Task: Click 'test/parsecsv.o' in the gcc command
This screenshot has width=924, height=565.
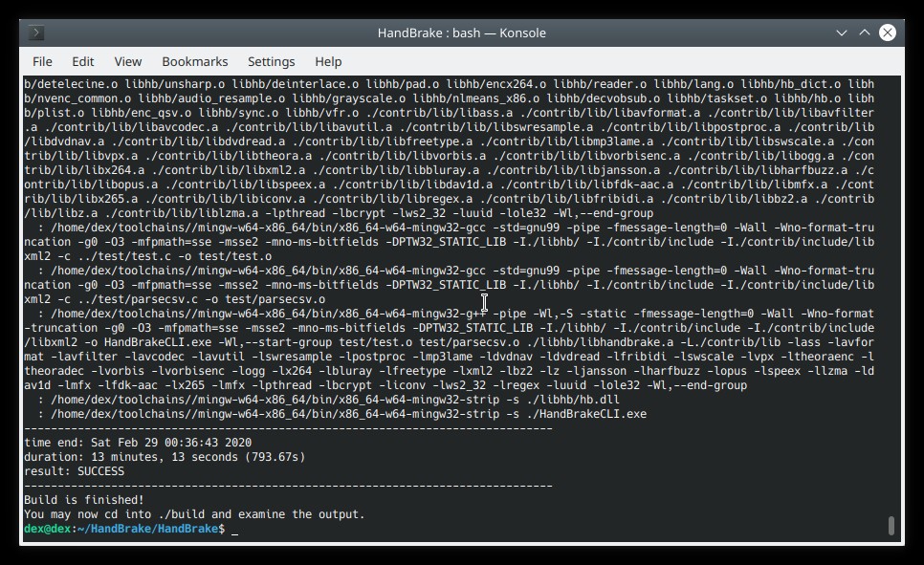Action: point(275,299)
